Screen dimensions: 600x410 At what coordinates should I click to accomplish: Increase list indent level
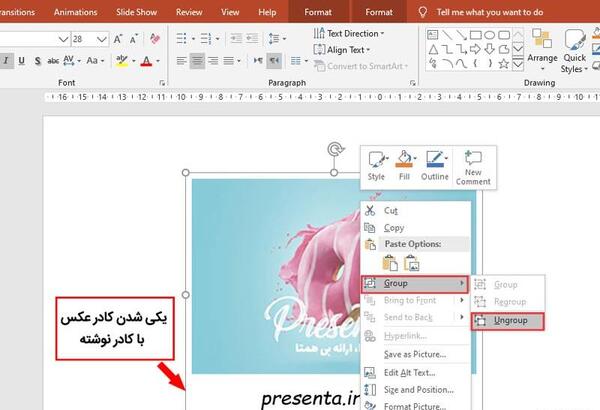point(252,39)
